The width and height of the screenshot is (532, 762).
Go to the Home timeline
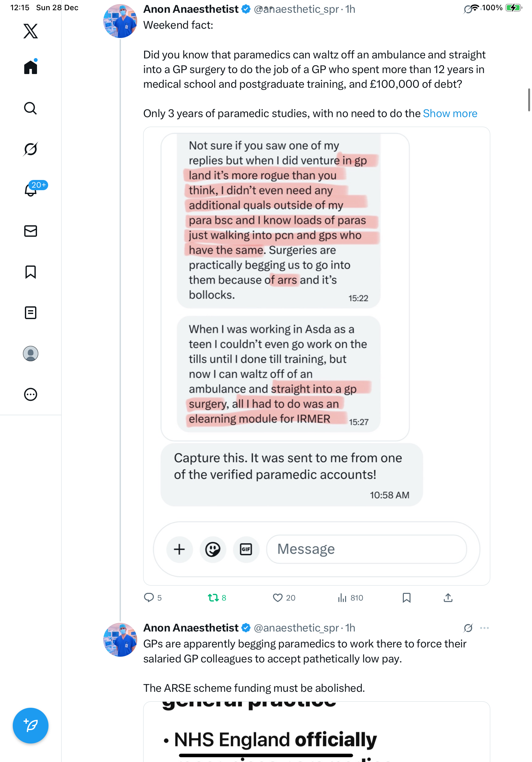click(31, 67)
